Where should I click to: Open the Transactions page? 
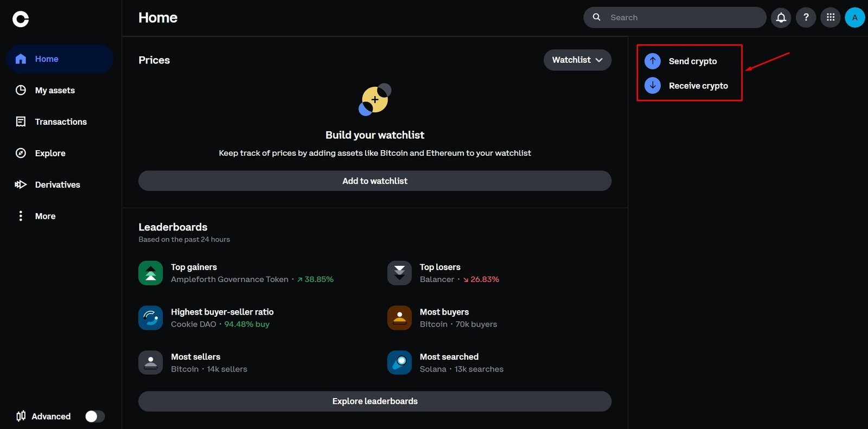coord(60,122)
